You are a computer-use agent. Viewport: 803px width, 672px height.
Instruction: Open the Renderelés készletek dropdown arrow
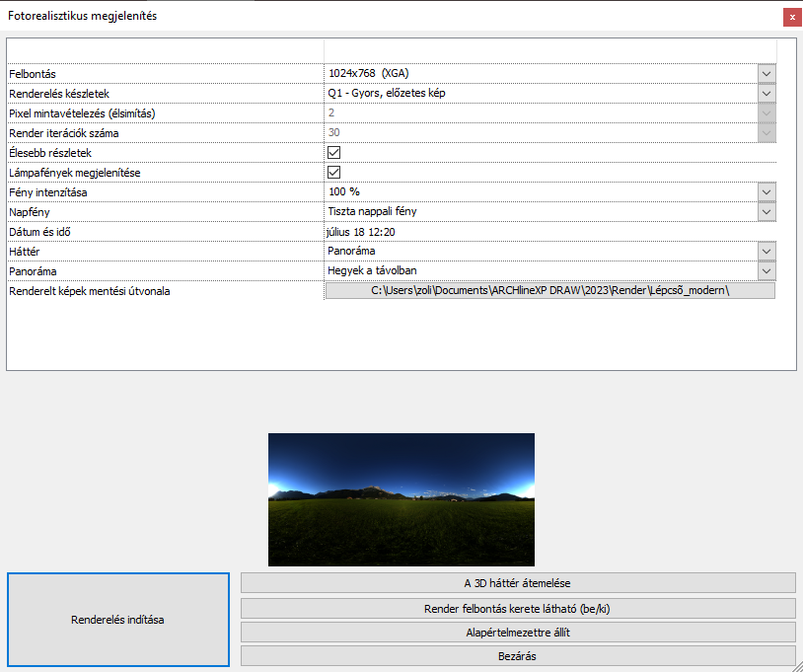pos(766,94)
